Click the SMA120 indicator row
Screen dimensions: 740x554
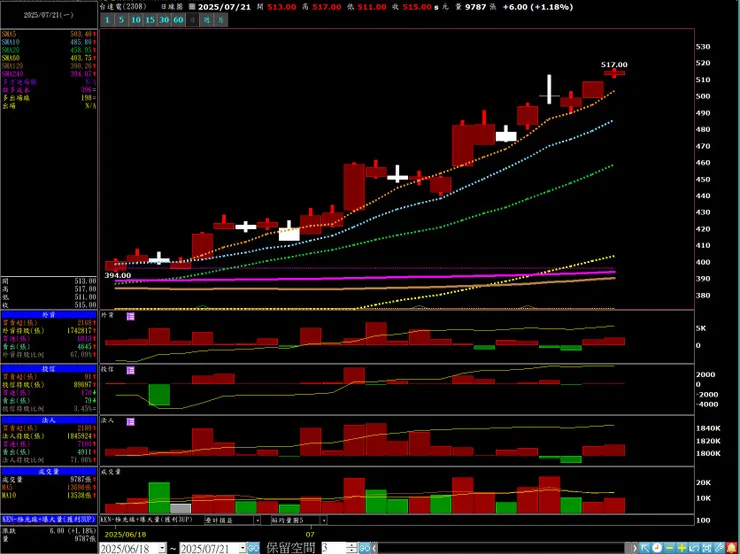coord(49,66)
